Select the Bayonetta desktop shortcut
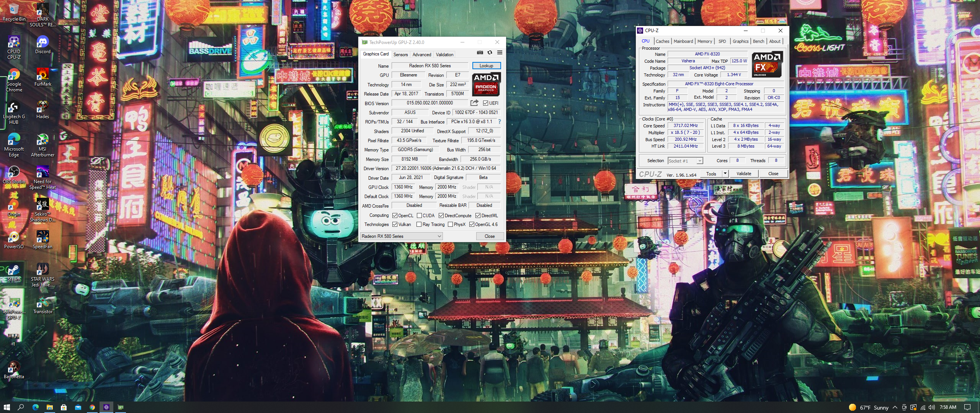The height and width of the screenshot is (413, 980). [14, 370]
